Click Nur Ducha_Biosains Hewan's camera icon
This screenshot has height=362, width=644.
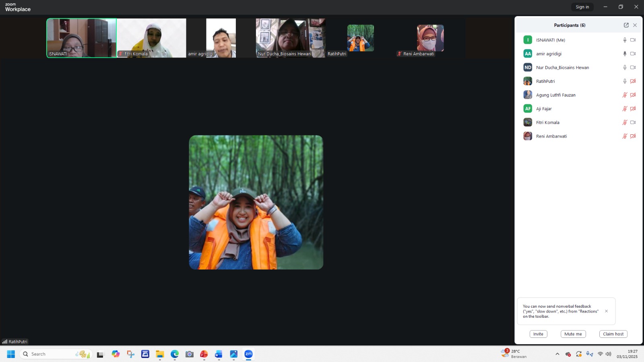(633, 68)
